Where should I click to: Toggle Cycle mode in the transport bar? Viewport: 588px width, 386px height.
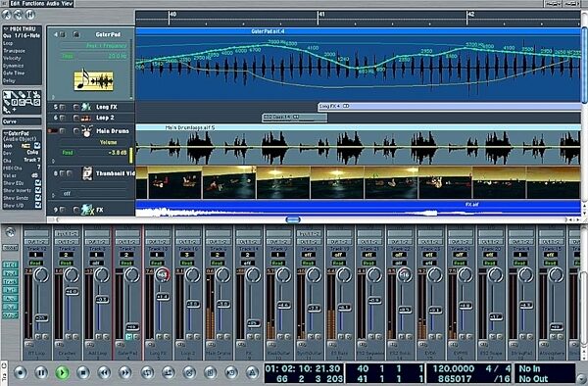(147, 372)
